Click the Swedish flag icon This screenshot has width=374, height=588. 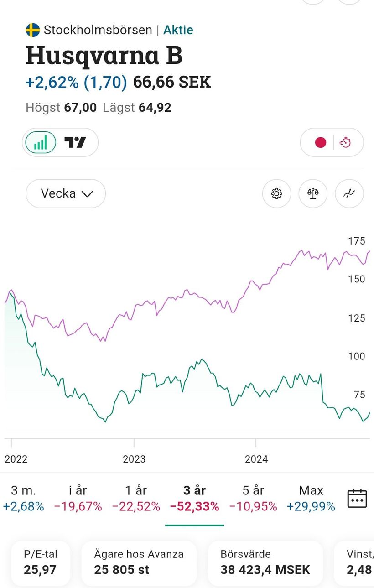[x=33, y=31]
